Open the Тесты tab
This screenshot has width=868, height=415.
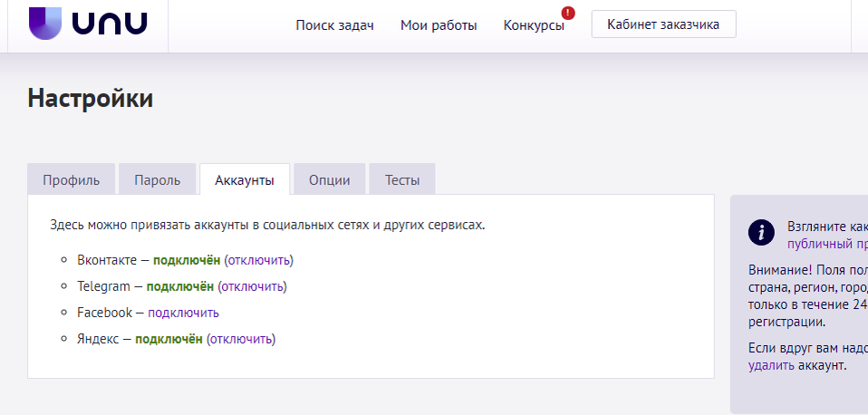pyautogui.click(x=402, y=179)
